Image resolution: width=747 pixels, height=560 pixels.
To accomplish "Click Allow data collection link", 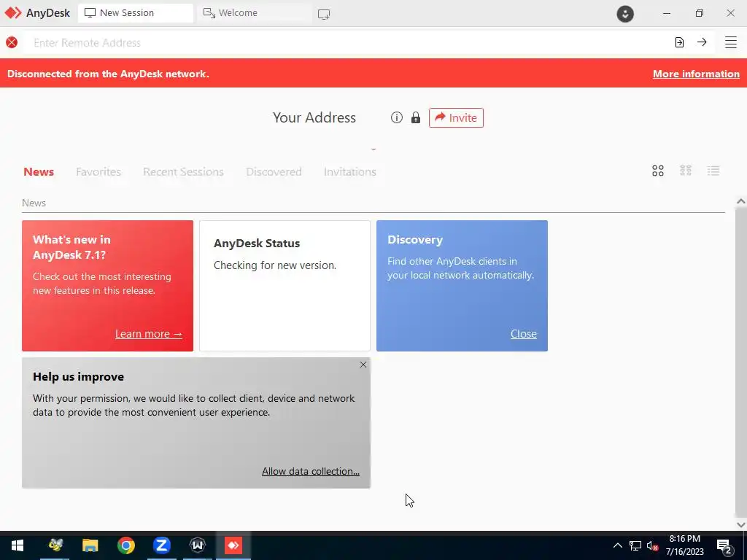I will point(311,471).
